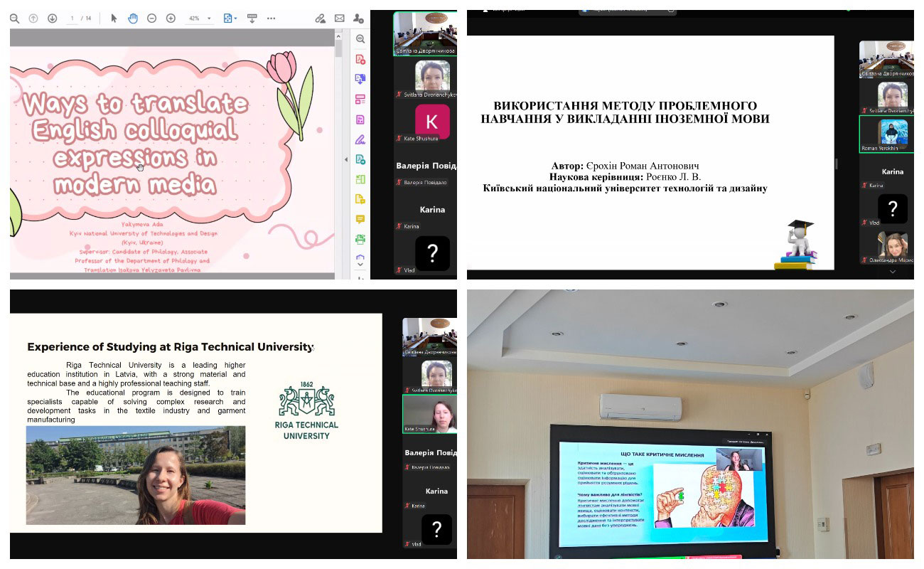The height and width of the screenshot is (569, 924).
Task: Click the scrolling mode keyboard-arrow icon
Action: click(252, 18)
